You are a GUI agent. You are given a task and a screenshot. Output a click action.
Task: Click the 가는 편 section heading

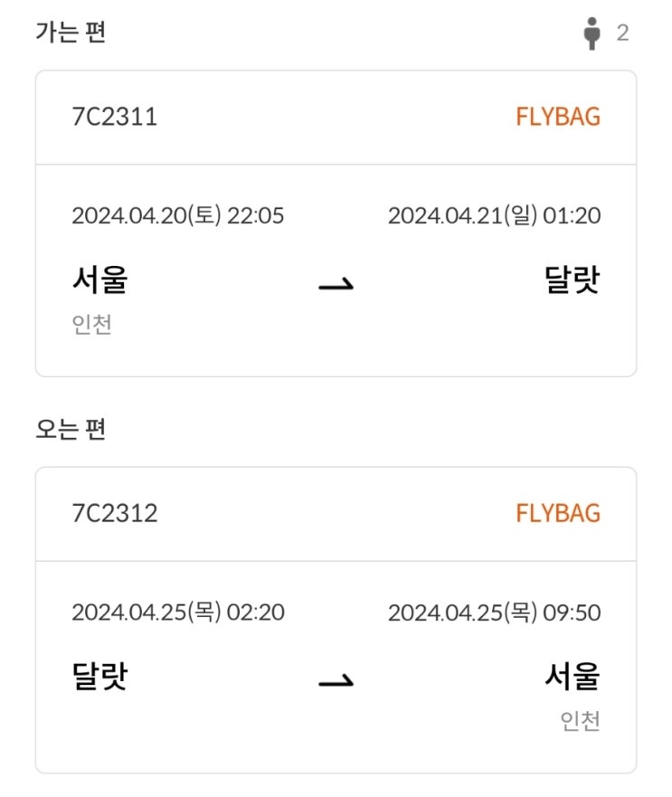coord(71,33)
